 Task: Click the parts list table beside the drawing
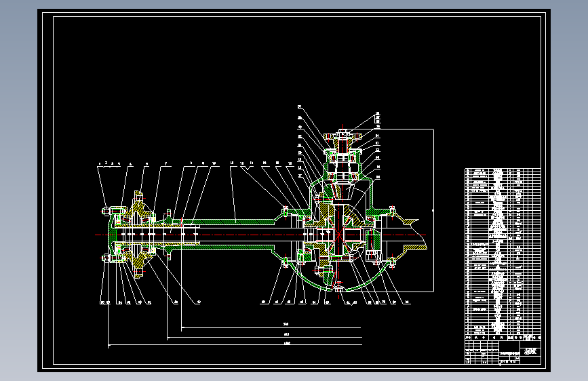503,254
